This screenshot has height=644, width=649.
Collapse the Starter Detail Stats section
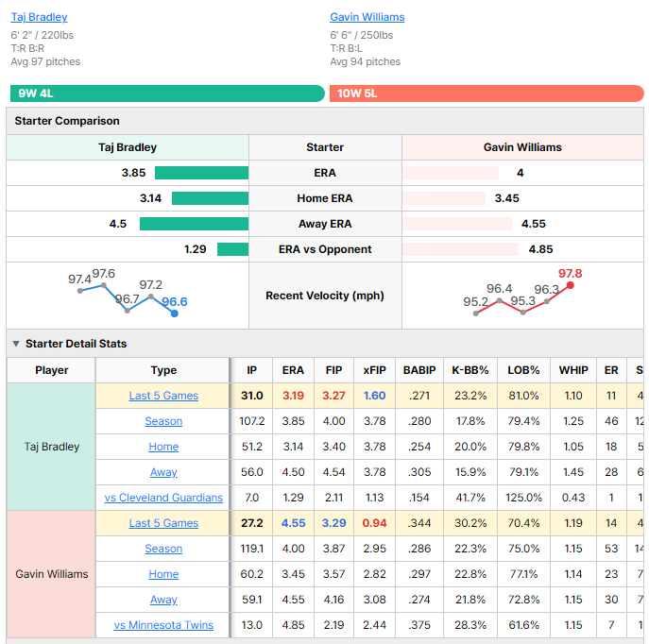coord(16,344)
